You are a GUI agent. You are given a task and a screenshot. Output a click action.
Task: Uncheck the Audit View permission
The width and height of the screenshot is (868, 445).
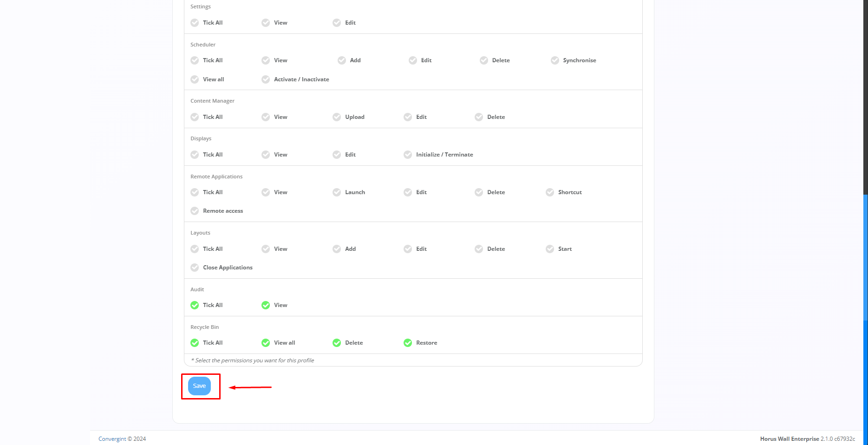[x=266, y=305]
